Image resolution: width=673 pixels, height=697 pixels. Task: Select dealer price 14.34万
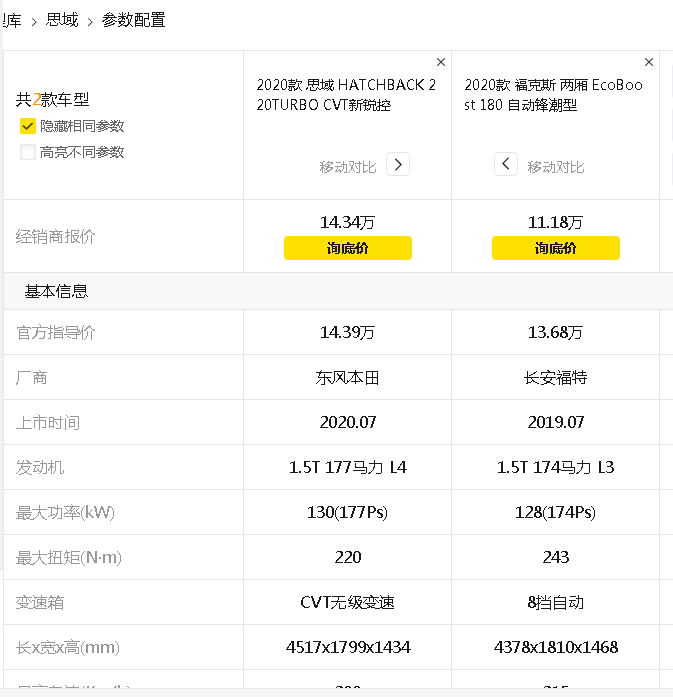click(x=348, y=222)
